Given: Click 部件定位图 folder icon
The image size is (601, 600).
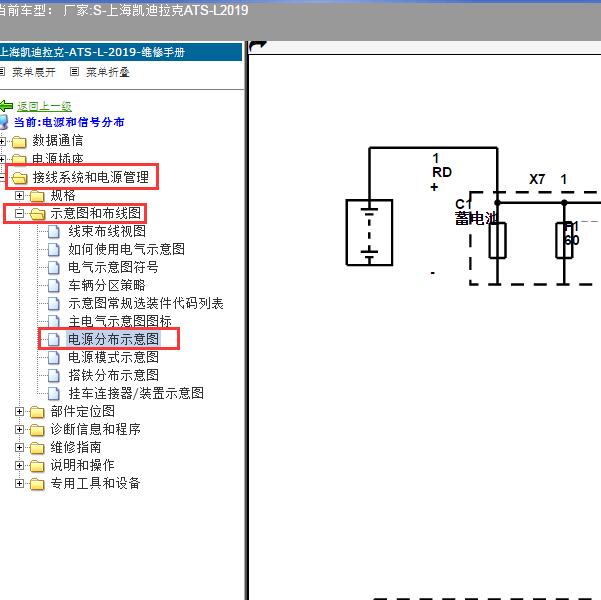Looking at the screenshot, I should pyautogui.click(x=37, y=412).
